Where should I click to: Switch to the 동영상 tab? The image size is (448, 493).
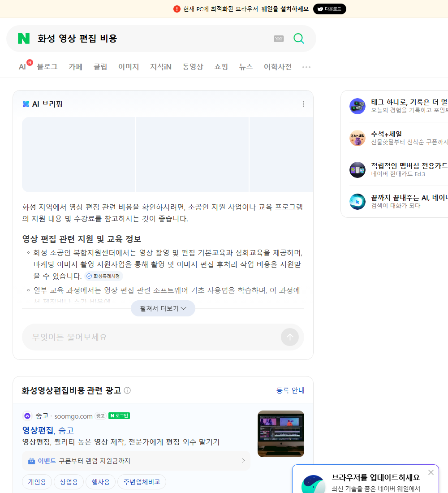[193, 67]
